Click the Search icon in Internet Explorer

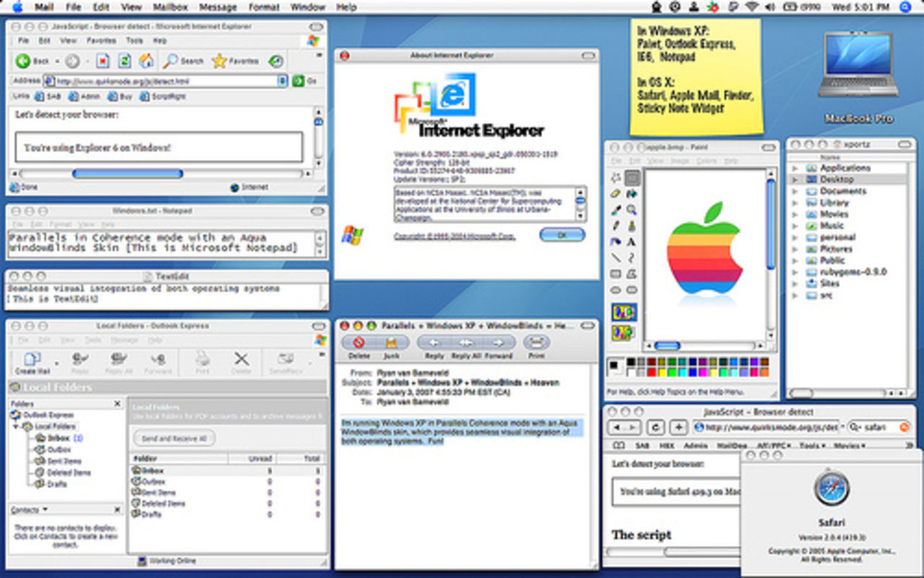[170, 61]
